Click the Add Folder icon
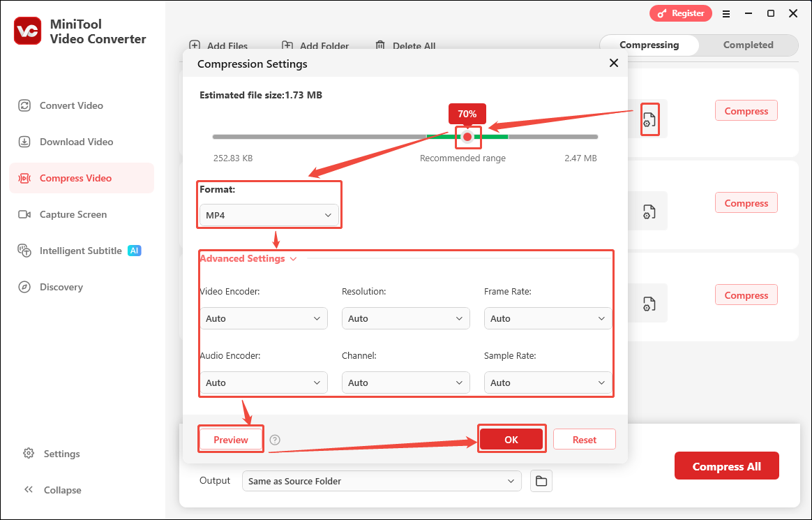The image size is (812, 520). 287,45
